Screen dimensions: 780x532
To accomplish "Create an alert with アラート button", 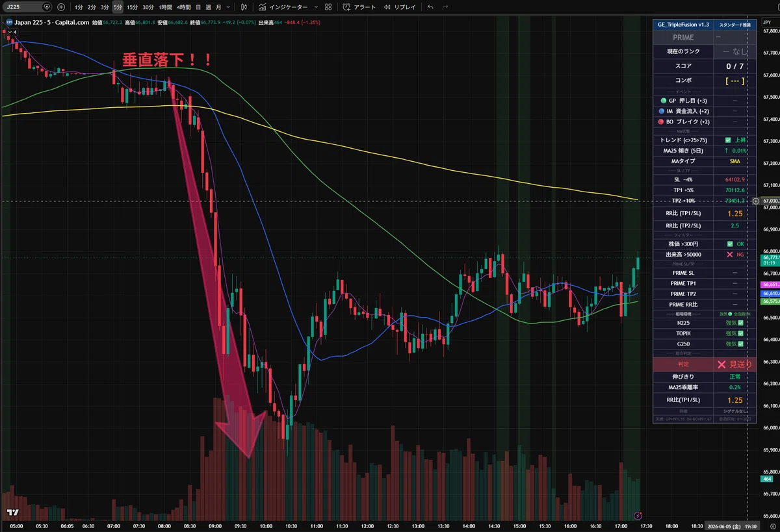I will click(x=360, y=7).
